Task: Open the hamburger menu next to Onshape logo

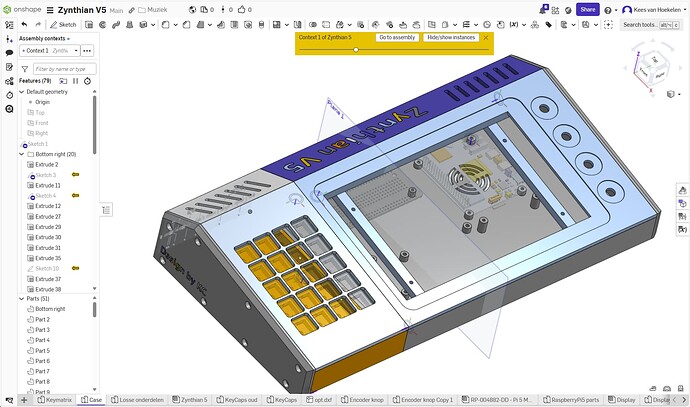Action: point(50,10)
